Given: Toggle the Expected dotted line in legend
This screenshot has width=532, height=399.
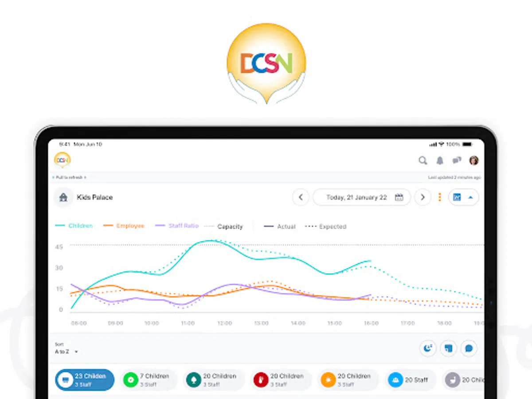Looking at the screenshot, I should coord(326,227).
